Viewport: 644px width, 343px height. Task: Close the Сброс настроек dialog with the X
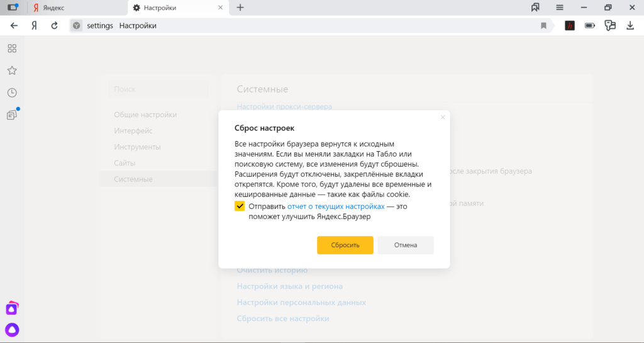443,118
